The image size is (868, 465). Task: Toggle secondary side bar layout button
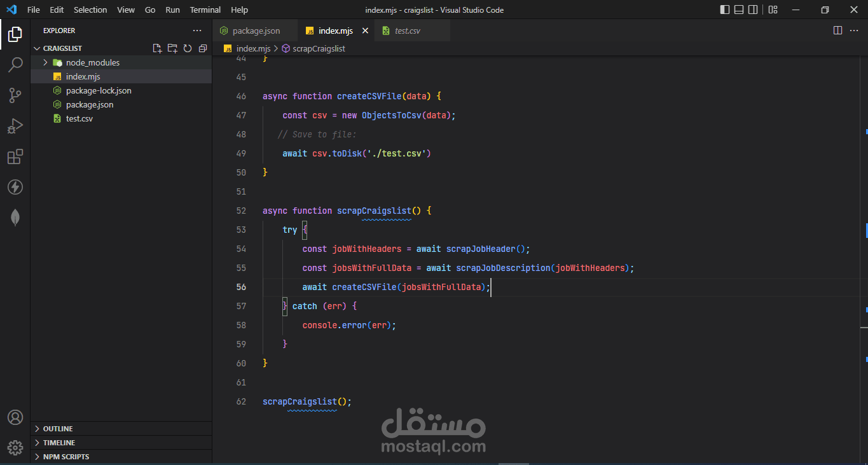[x=754, y=10]
